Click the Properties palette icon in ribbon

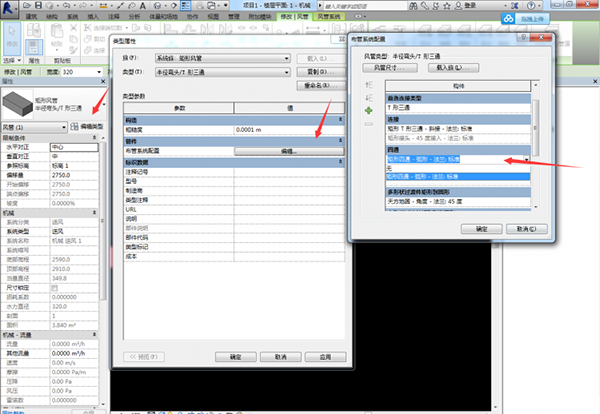[x=34, y=47]
